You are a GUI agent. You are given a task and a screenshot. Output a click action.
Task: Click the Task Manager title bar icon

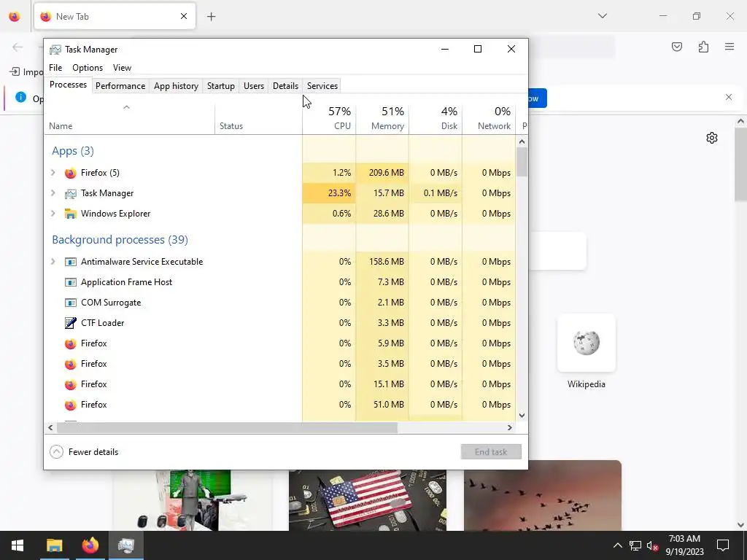point(55,50)
